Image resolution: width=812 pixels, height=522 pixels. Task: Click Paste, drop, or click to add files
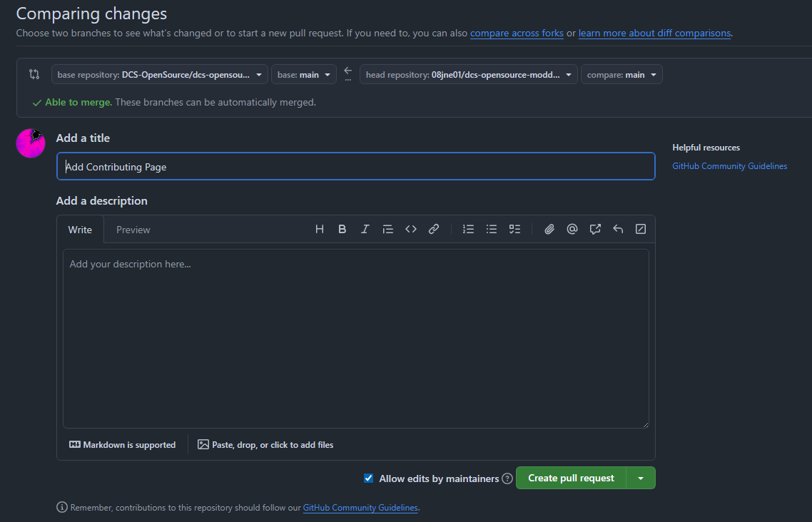[x=265, y=444]
